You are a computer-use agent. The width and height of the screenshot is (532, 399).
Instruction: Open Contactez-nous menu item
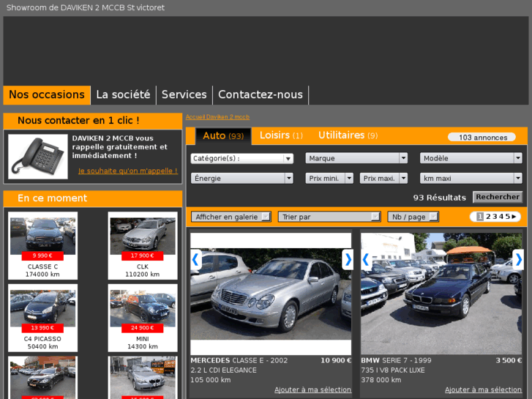(261, 94)
